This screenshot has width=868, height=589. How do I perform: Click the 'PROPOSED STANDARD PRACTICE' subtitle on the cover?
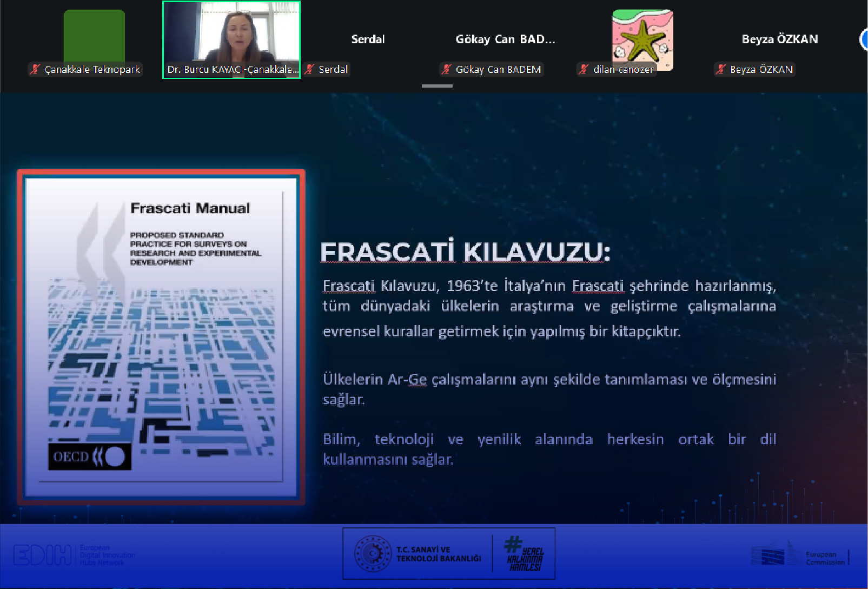click(x=195, y=249)
